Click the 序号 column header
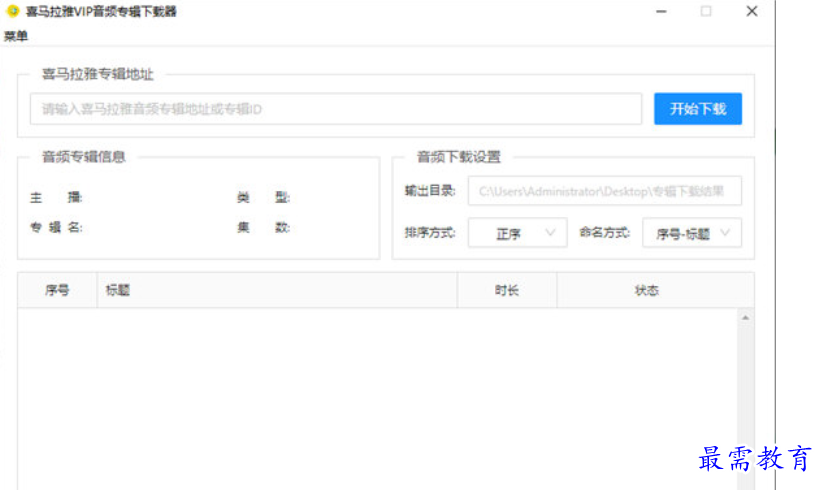Viewport: 820px width, 490px height. pos(57,290)
